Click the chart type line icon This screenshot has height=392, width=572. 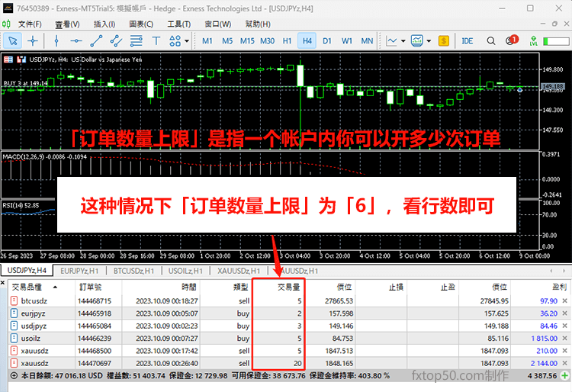click(391, 41)
